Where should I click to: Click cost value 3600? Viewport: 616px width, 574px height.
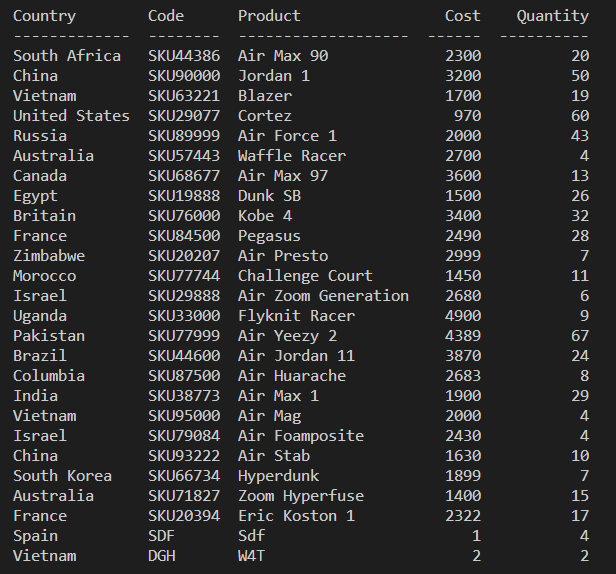tap(462, 176)
